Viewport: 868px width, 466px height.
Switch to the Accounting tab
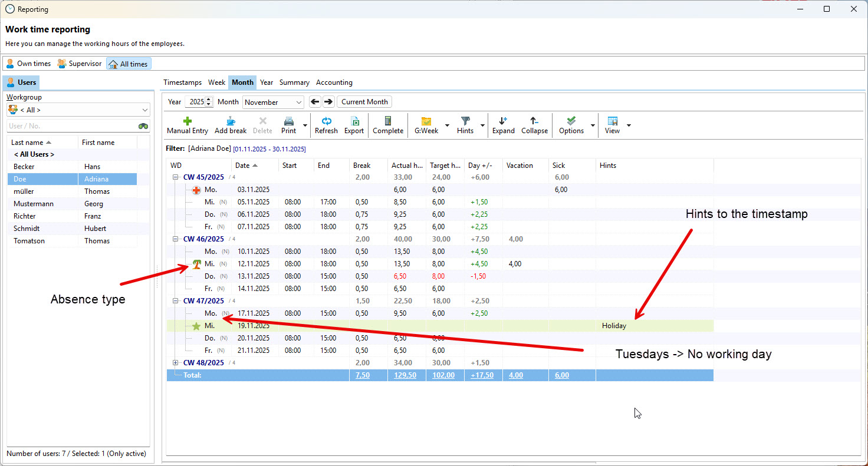(334, 82)
